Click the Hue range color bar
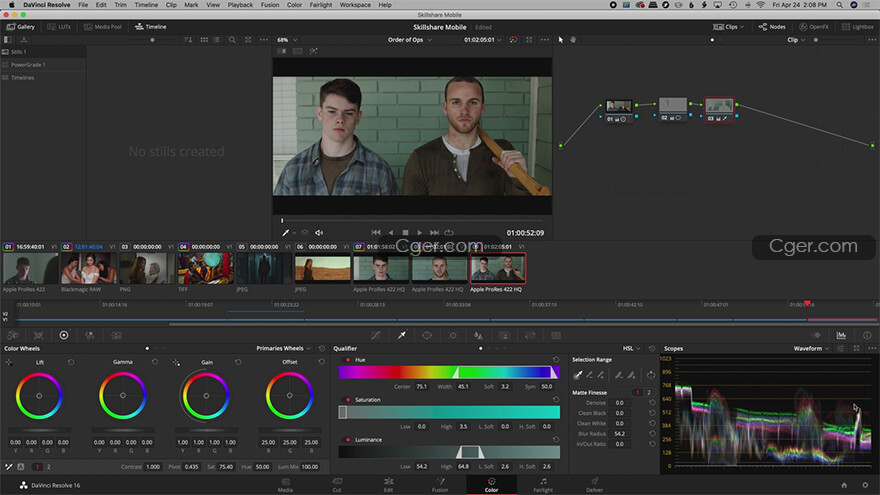The height and width of the screenshot is (495, 880). pyautogui.click(x=449, y=372)
